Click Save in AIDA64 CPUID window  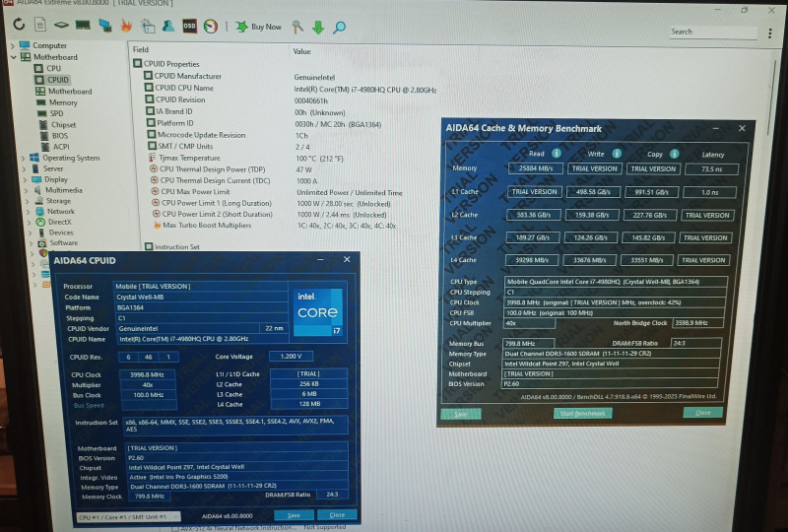pos(294,515)
